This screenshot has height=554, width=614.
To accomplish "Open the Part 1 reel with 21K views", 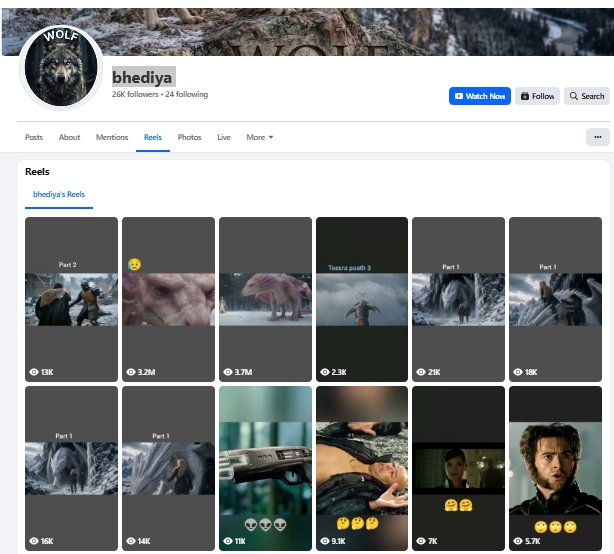I will click(459, 299).
